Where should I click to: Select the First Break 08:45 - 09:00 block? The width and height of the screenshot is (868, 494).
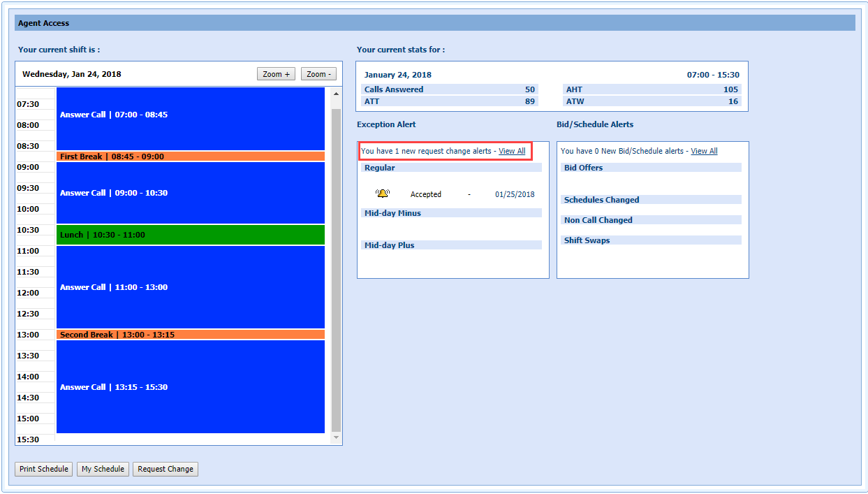190,157
